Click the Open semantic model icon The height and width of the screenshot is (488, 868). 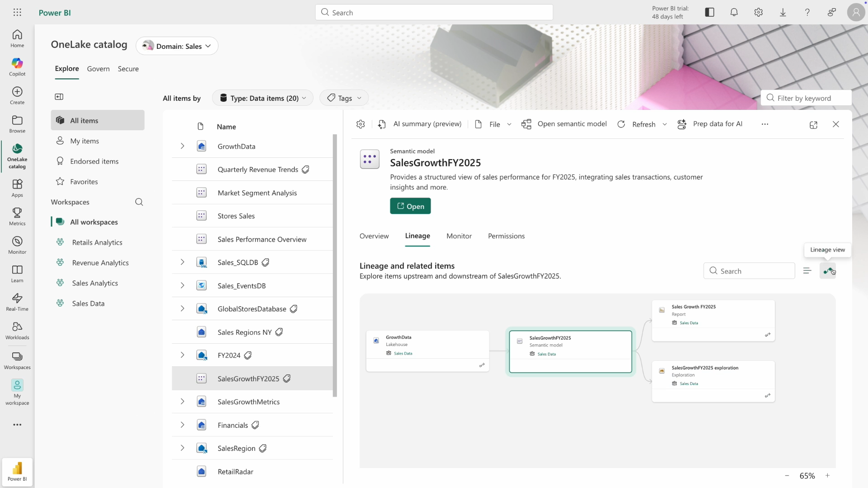(x=526, y=124)
